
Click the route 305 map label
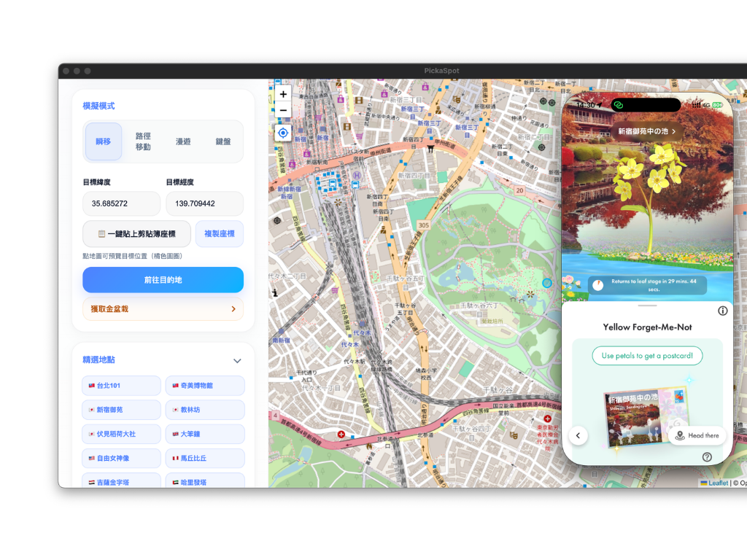424,225
